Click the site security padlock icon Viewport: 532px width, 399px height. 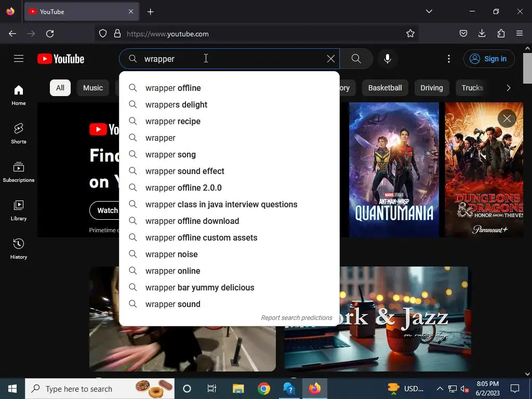117,34
